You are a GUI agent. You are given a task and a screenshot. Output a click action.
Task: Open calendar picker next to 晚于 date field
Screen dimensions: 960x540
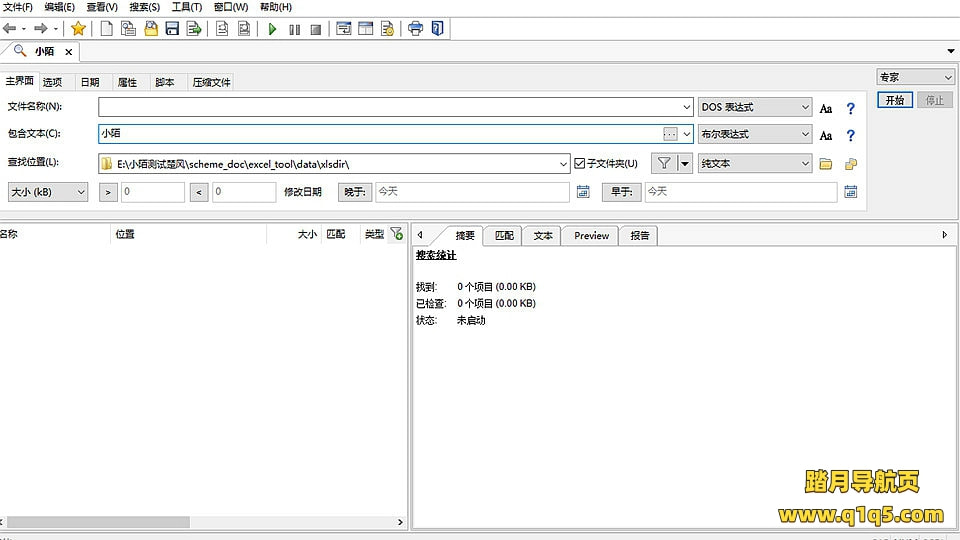coord(583,192)
